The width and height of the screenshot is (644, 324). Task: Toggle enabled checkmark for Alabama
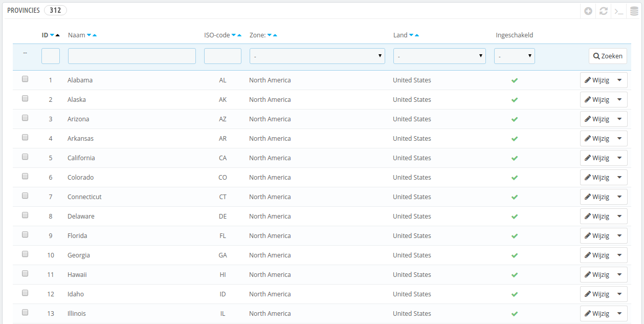515,80
